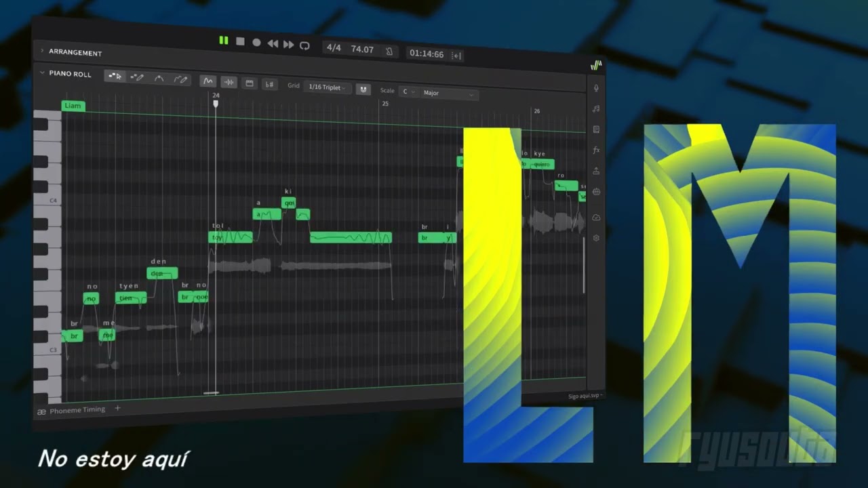Select the pitch pencil draw tool
The width and height of the screenshot is (868, 488).
[180, 79]
